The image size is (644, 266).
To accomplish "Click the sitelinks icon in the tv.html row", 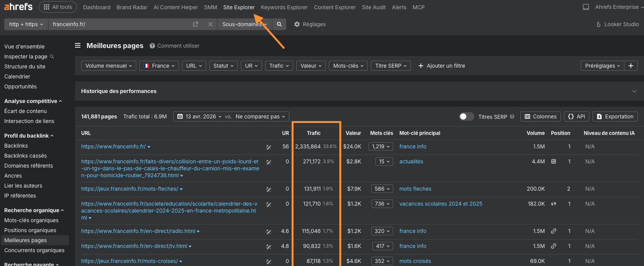I will pyautogui.click(x=554, y=246).
